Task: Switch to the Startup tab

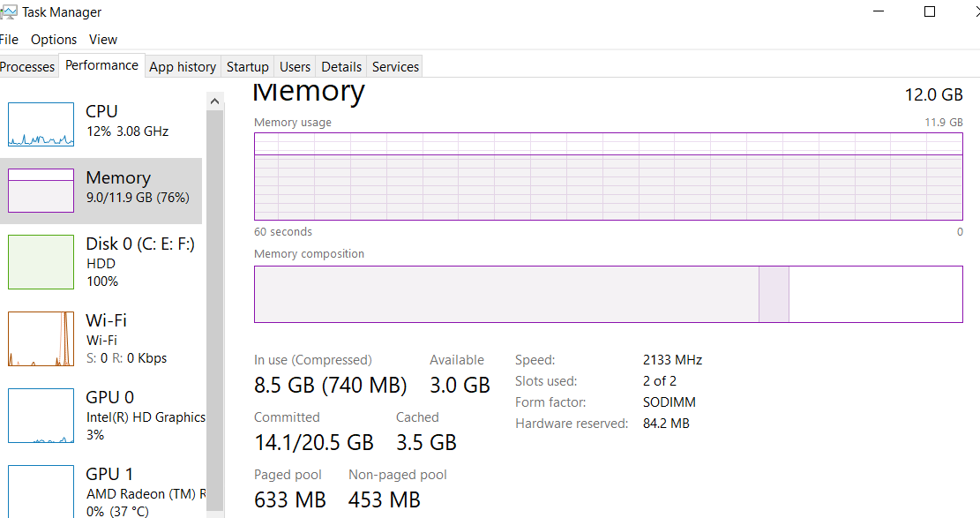Action: [x=248, y=66]
